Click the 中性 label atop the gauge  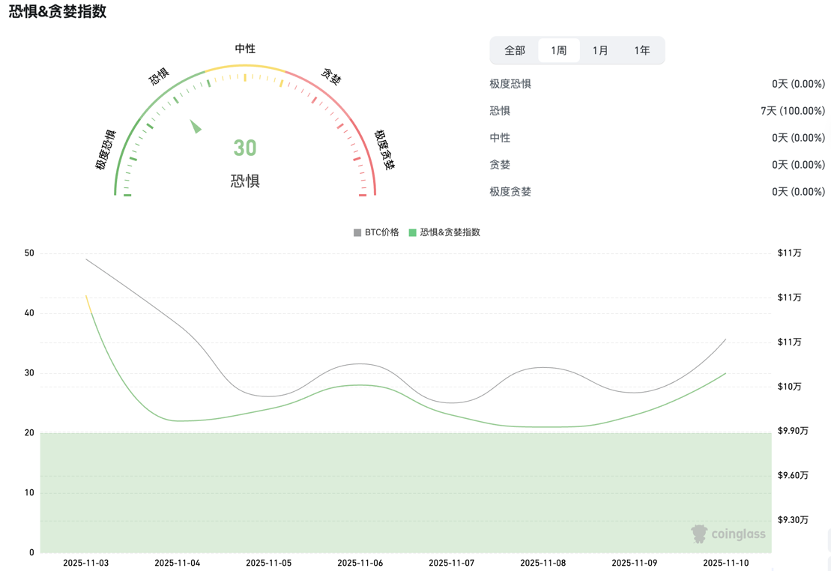tap(245, 48)
